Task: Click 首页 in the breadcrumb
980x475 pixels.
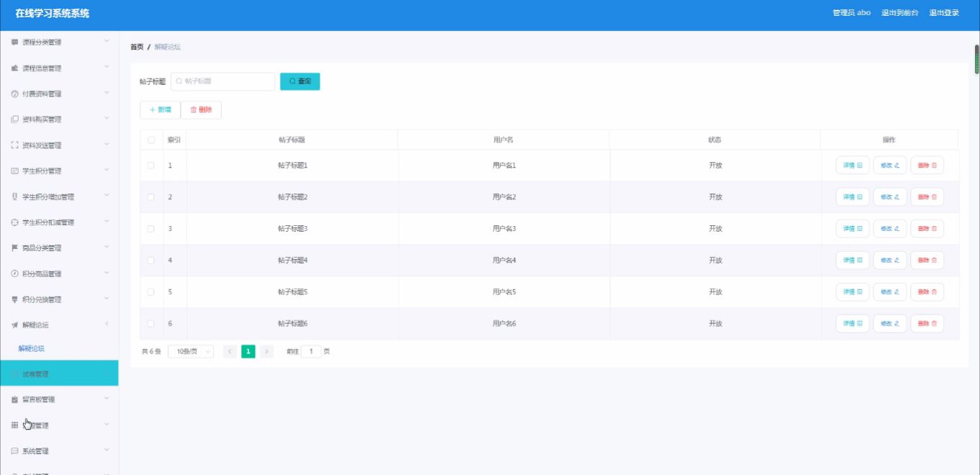Action: [137, 47]
